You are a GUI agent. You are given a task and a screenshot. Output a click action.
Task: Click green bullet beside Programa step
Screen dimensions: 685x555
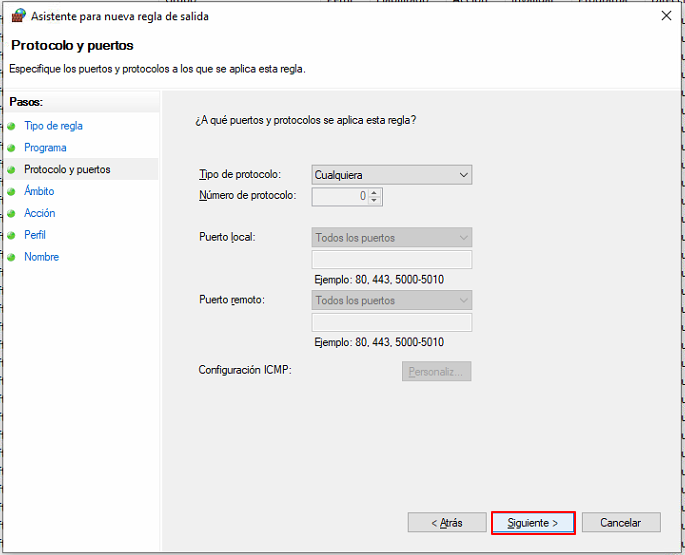[x=11, y=148]
